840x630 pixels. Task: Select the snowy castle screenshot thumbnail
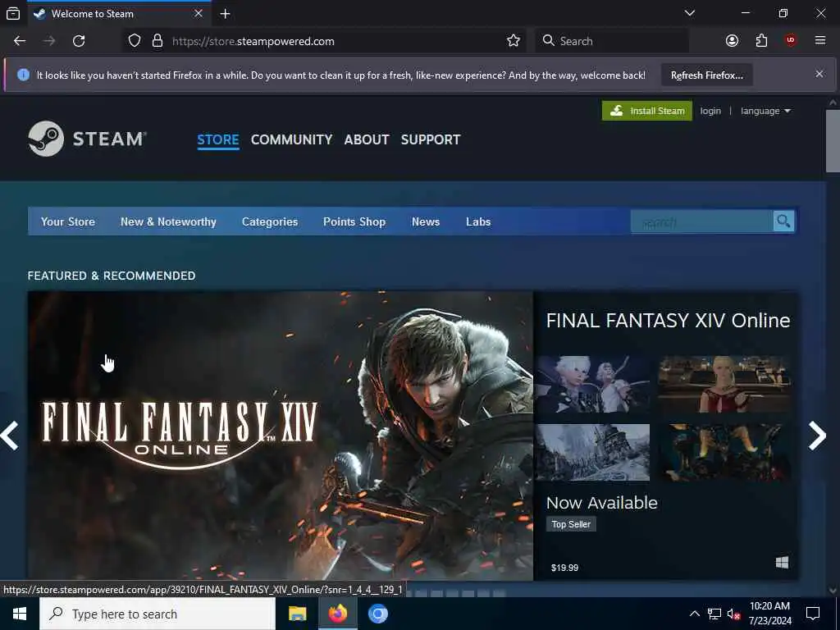(592, 452)
